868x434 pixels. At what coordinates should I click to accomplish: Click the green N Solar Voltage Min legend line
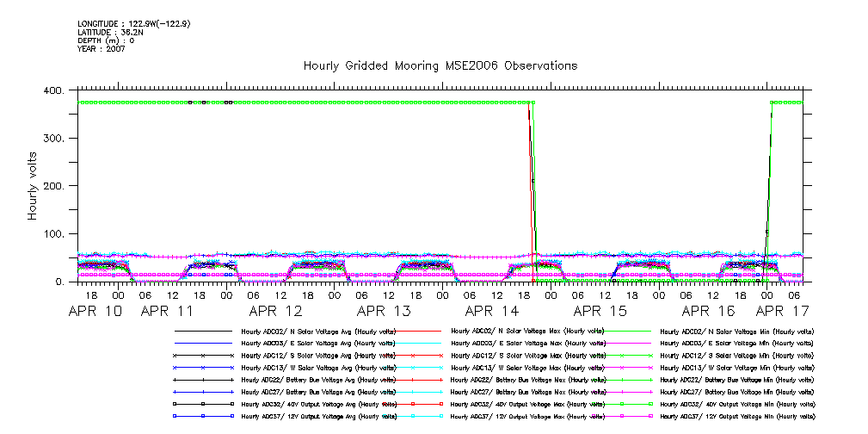(621, 331)
